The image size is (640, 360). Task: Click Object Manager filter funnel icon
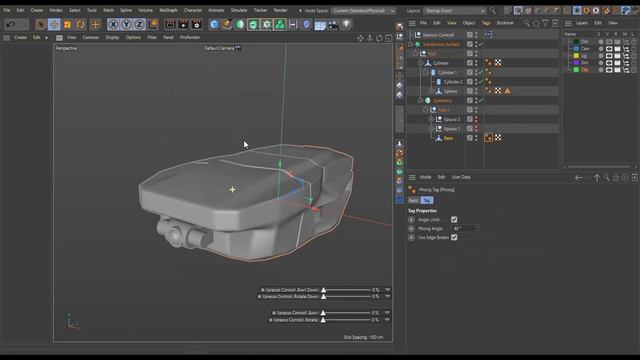tap(545, 23)
